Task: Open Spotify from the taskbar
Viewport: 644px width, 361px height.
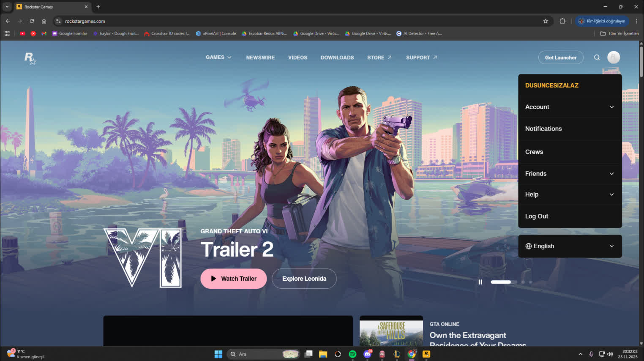Action: 352,354
